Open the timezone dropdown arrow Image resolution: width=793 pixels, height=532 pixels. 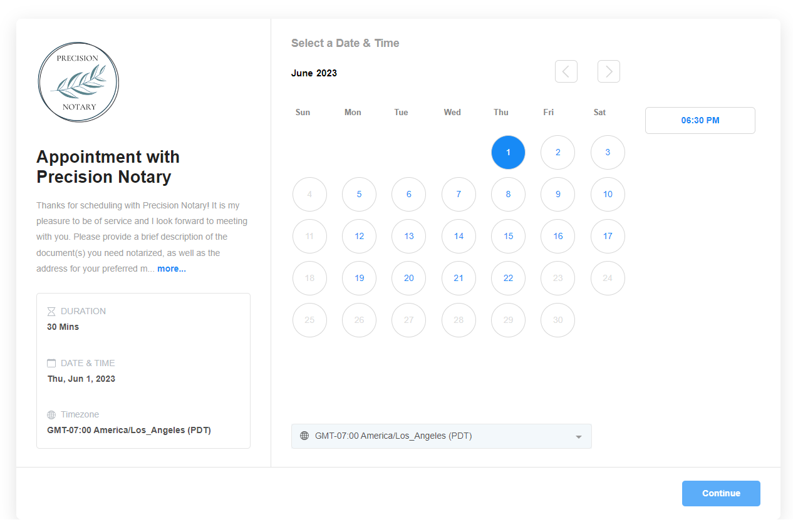[x=578, y=436]
